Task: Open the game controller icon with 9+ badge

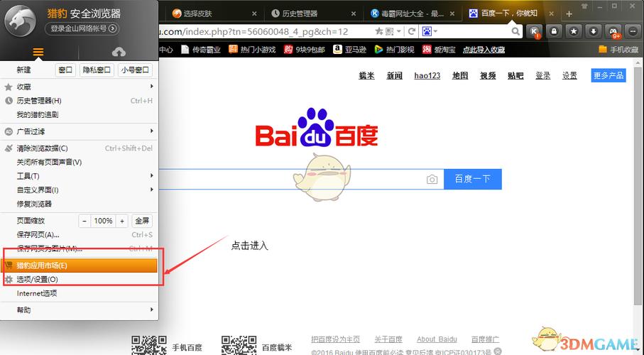Action: 613,32
